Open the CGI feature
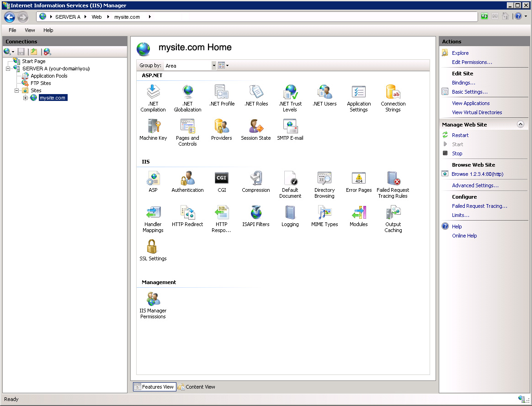 pos(222,182)
